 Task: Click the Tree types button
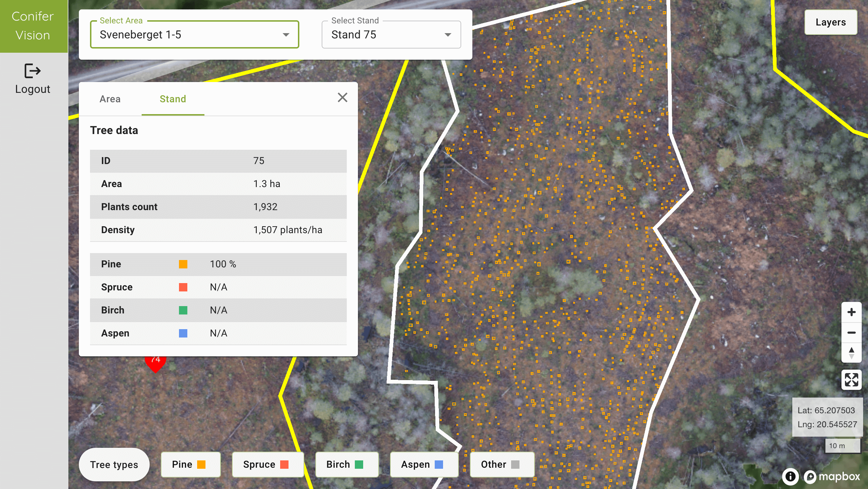(x=114, y=465)
